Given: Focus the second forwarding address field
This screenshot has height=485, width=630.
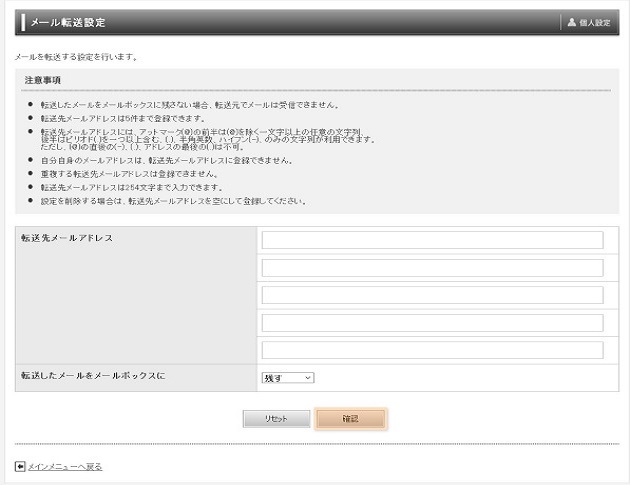Looking at the screenshot, I should (x=432, y=268).
